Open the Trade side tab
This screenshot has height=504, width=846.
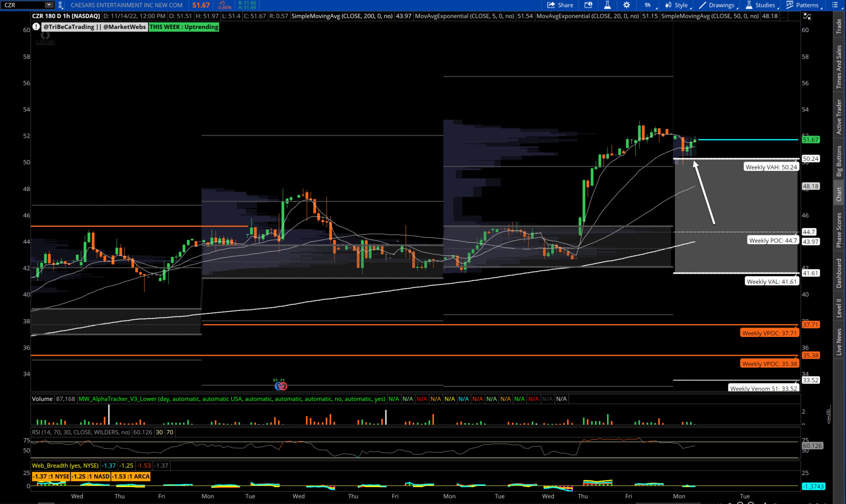click(x=839, y=26)
